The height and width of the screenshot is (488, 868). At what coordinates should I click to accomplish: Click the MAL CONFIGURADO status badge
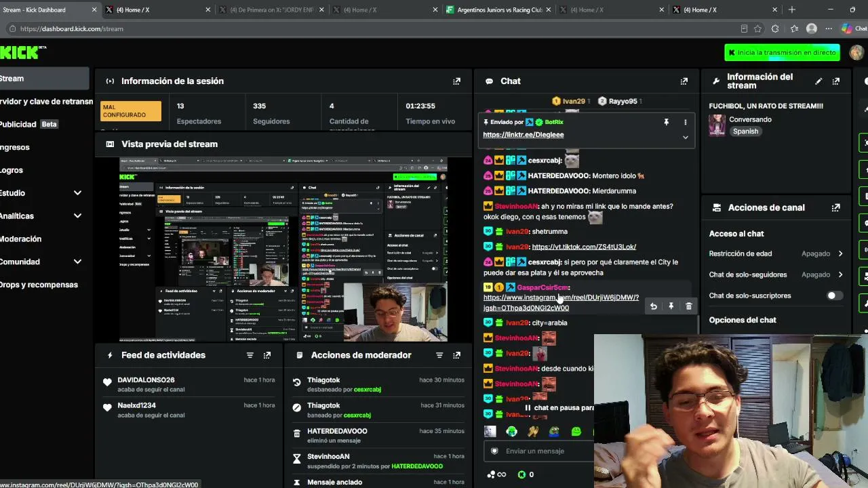pos(131,111)
